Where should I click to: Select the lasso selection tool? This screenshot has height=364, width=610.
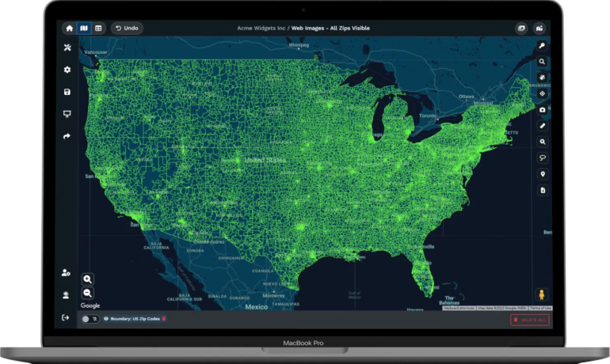[x=543, y=157]
